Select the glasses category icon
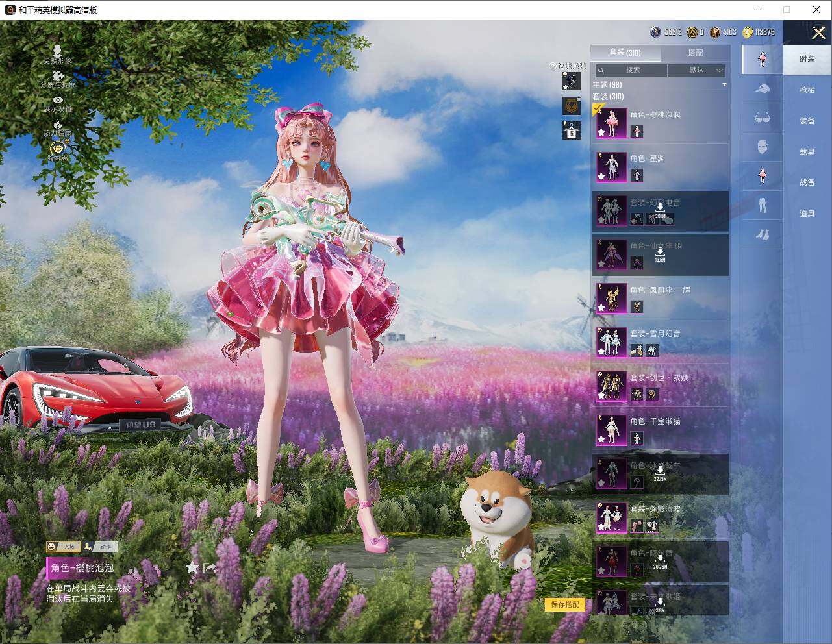Viewport: 832px width, 644px height. coord(763,118)
